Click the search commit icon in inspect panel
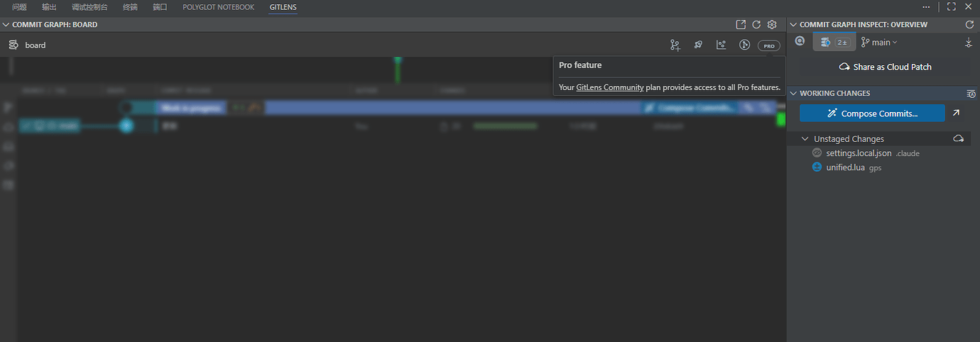Viewport: 980px width, 342px height. pyautogui.click(x=800, y=42)
